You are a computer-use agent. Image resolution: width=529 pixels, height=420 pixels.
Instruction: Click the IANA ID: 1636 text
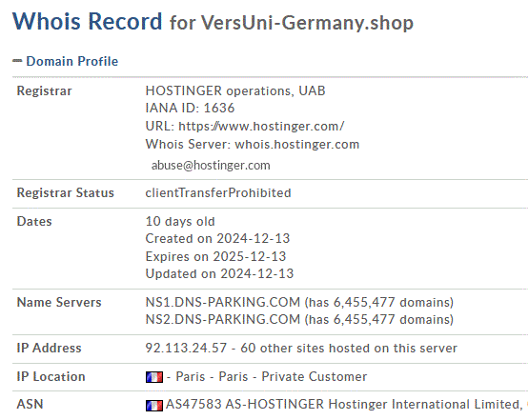(190, 108)
